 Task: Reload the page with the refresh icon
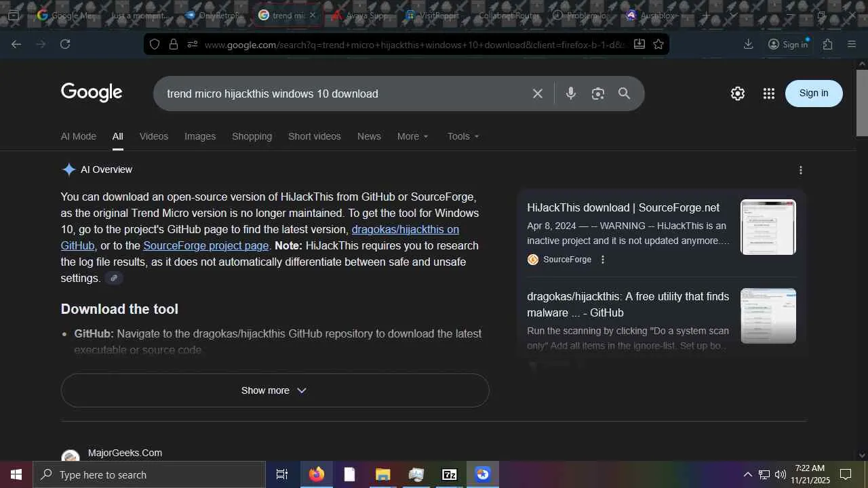pos(65,44)
